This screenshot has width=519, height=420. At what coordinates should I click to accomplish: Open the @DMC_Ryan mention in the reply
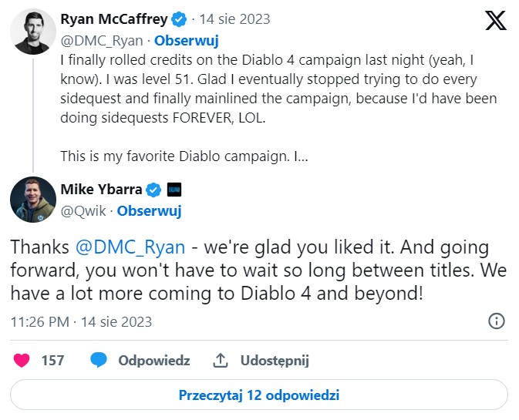pyautogui.click(x=131, y=247)
